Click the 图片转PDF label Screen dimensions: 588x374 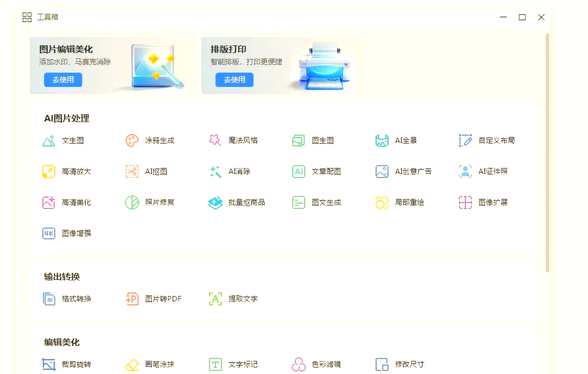[163, 299]
